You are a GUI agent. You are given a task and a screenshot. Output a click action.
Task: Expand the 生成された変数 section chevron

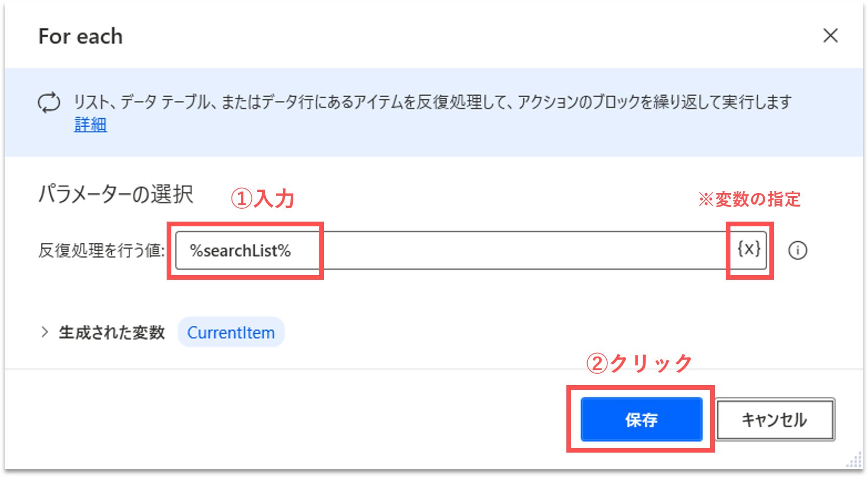[45, 332]
